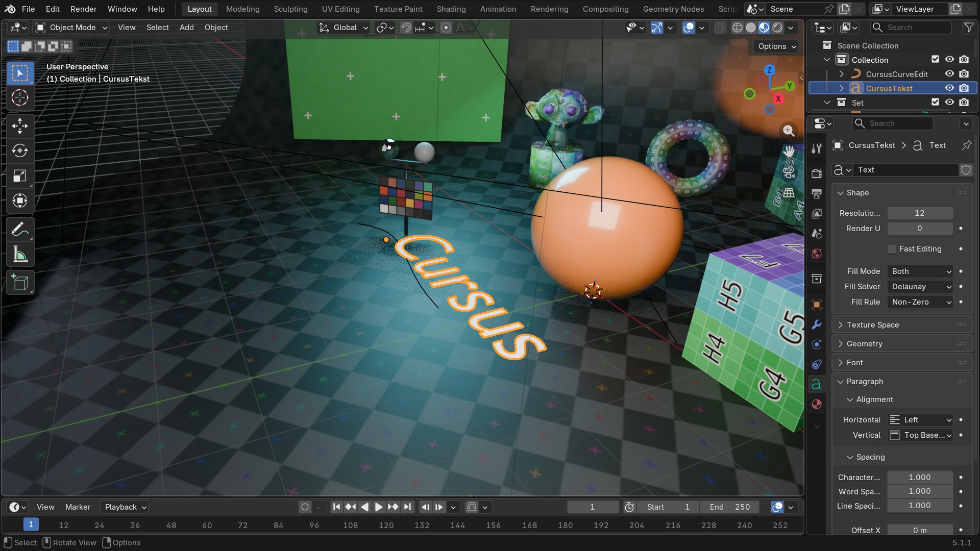Adjust the Character spacing slider
The height and width of the screenshot is (551, 980).
point(920,478)
